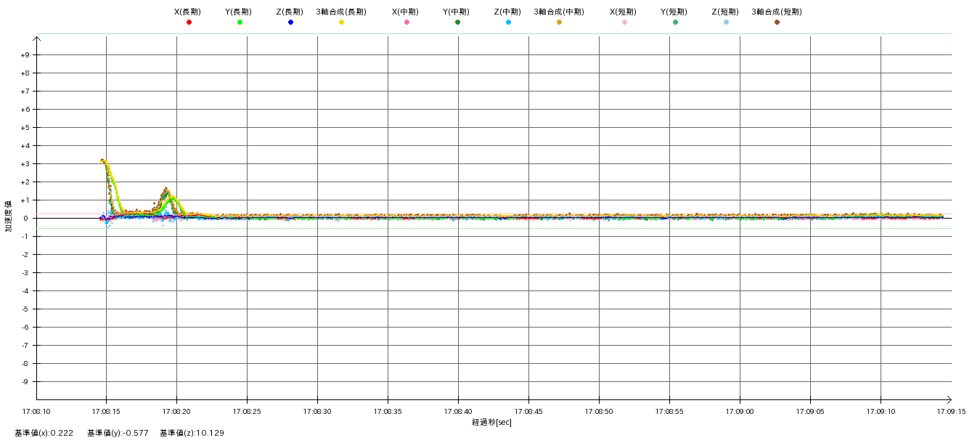Click the red X(長期) legend marker
980x443 pixels.
189,23
